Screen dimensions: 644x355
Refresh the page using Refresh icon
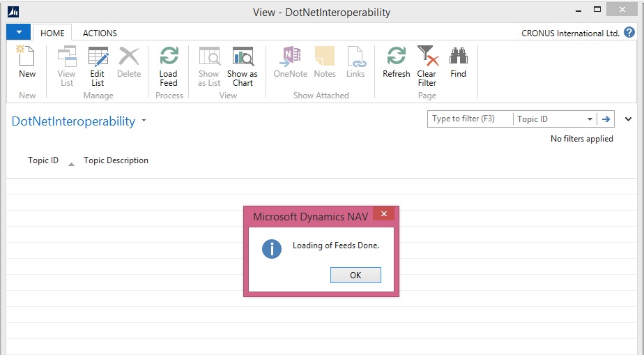397,56
